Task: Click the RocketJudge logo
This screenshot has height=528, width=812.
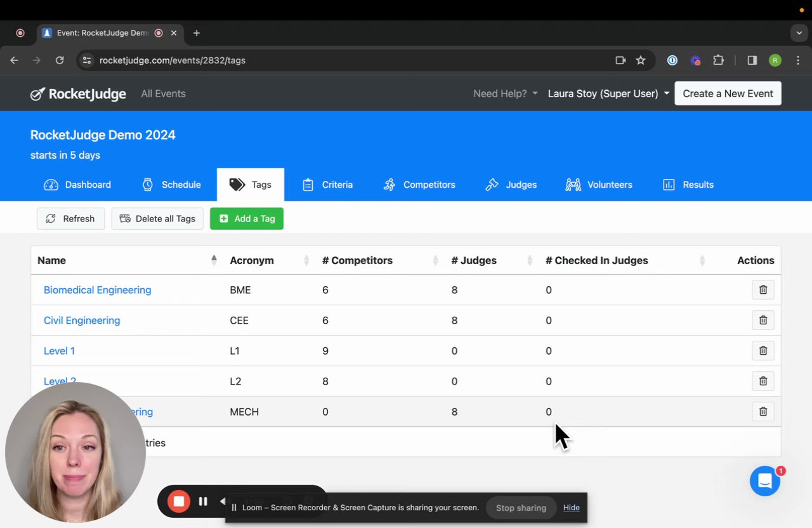Action: [x=79, y=94]
